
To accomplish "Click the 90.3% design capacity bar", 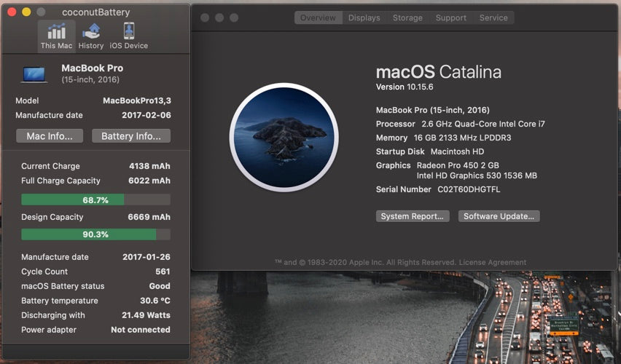I will [95, 234].
